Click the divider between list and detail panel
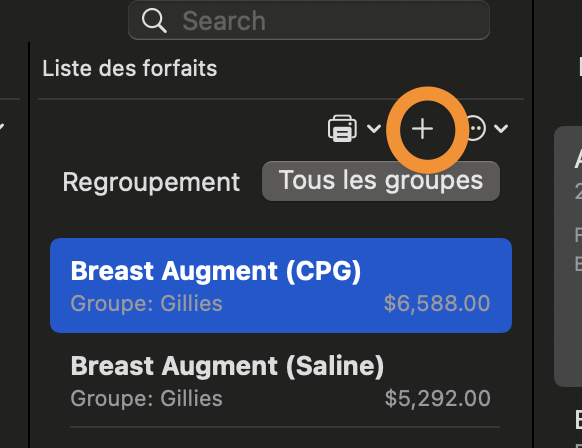 click(533, 224)
